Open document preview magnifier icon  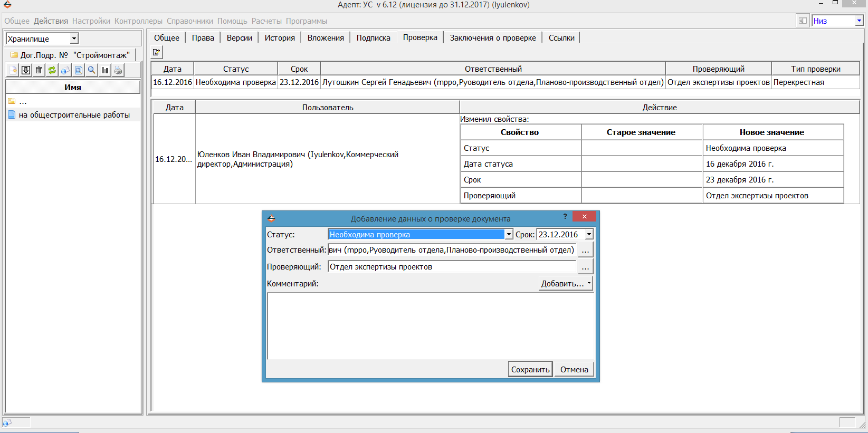coord(79,70)
